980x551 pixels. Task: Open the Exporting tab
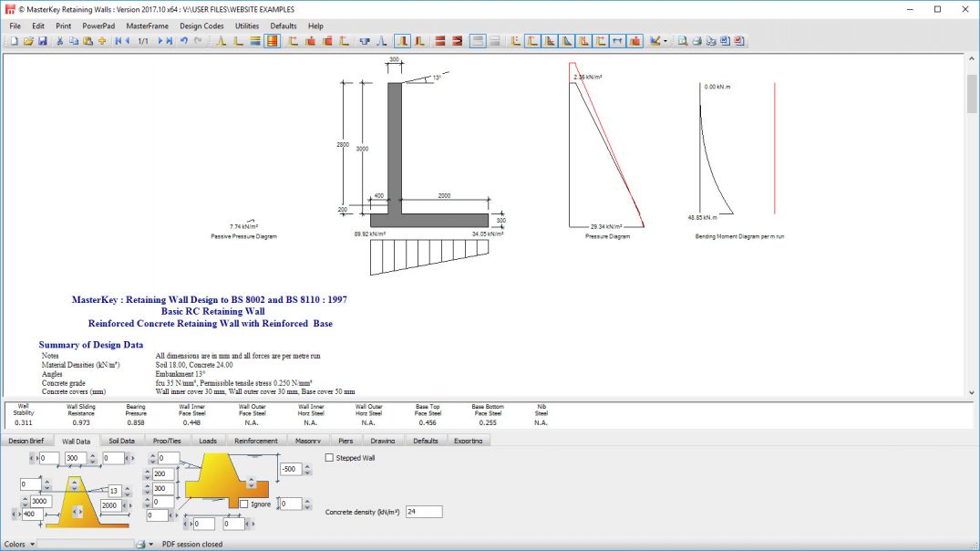[469, 441]
